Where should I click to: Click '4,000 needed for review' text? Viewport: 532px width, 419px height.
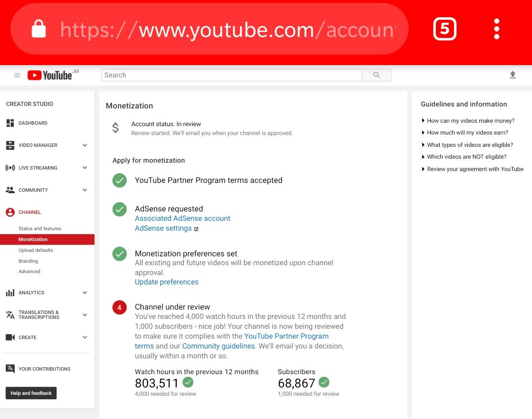click(166, 394)
